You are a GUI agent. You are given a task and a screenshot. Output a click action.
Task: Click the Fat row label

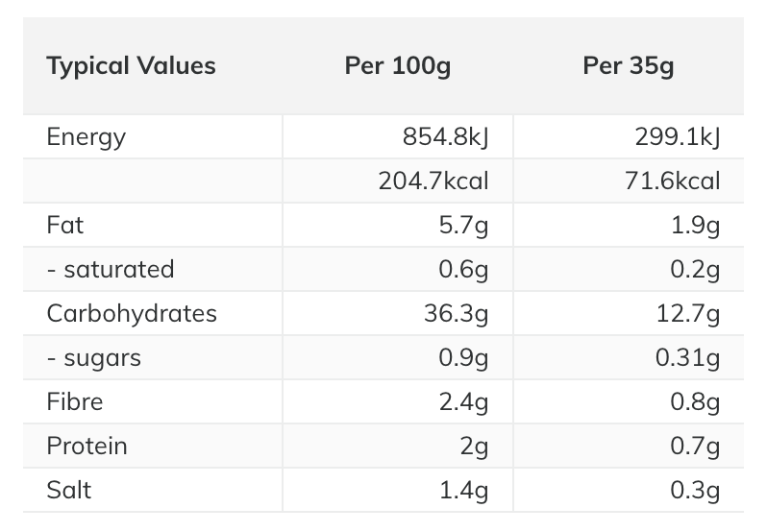pos(65,225)
